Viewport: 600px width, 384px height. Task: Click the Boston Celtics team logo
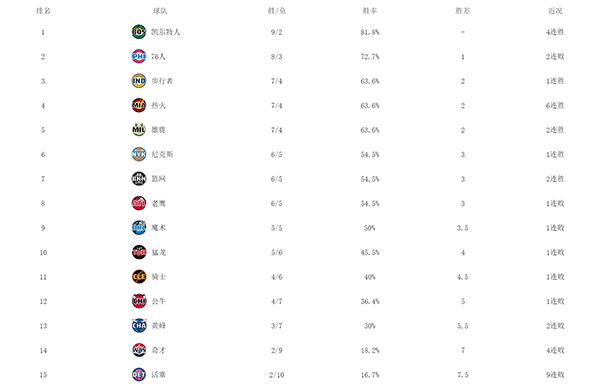click(x=139, y=32)
